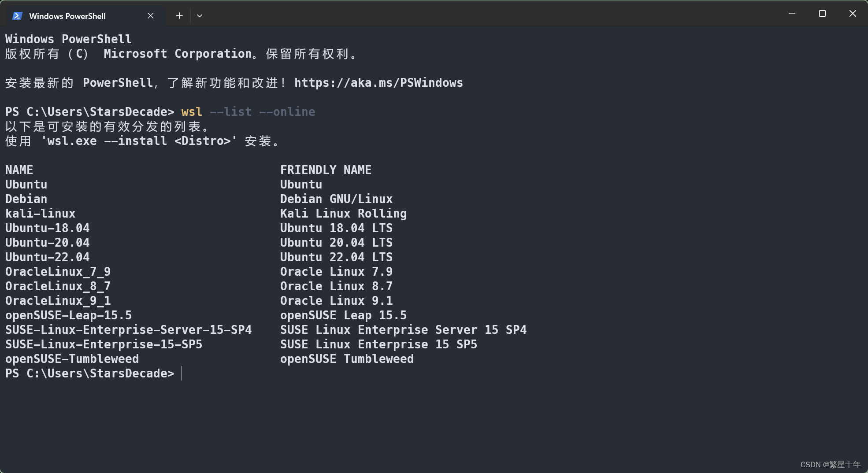Click 'openSUSE Tumbleweed' friendly name
Screen dimensions: 868x473
pos(347,359)
